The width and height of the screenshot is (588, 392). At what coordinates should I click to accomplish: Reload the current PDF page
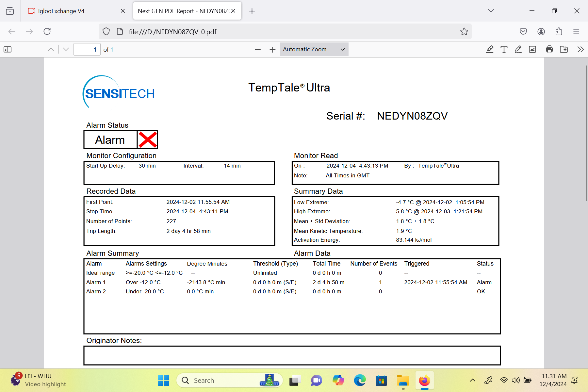[47, 31]
